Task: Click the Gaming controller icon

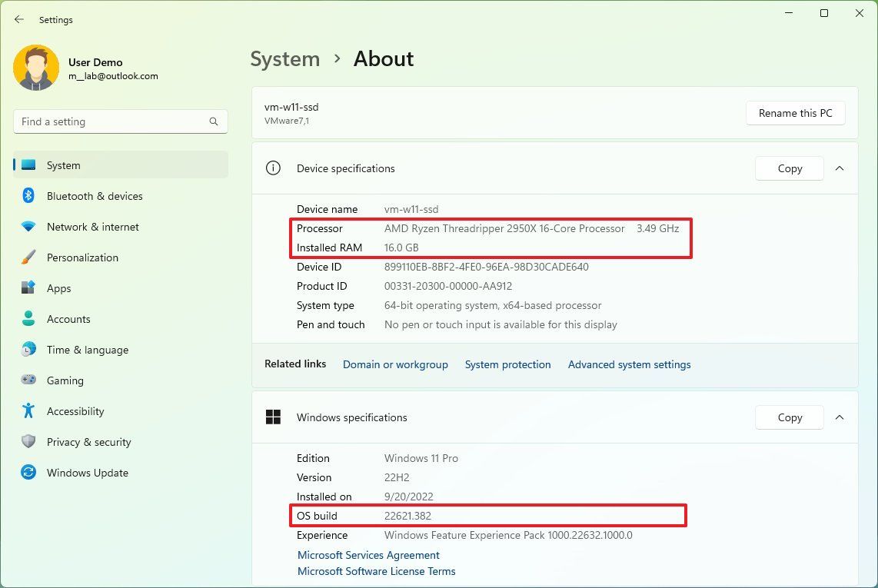Action: [28, 380]
